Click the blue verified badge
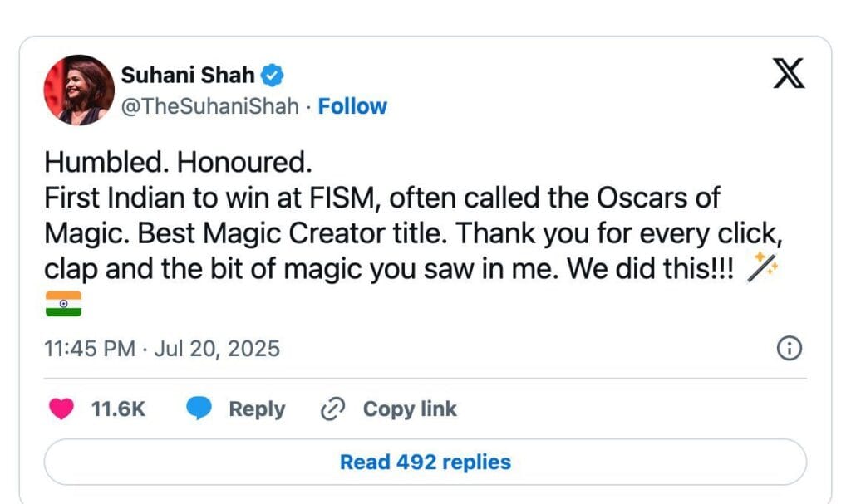This screenshot has height=504, width=851. (x=273, y=76)
